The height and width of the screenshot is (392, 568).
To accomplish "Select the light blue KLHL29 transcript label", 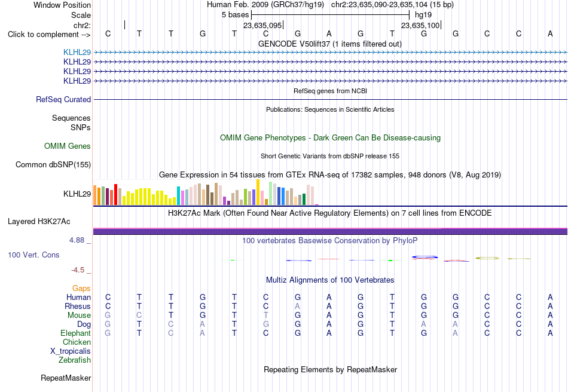I will click(x=77, y=52).
